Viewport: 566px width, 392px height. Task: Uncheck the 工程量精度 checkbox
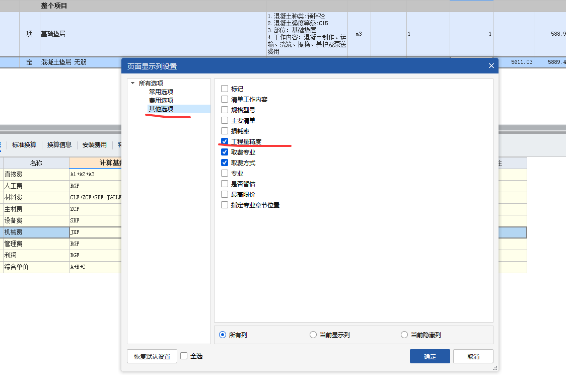click(225, 141)
